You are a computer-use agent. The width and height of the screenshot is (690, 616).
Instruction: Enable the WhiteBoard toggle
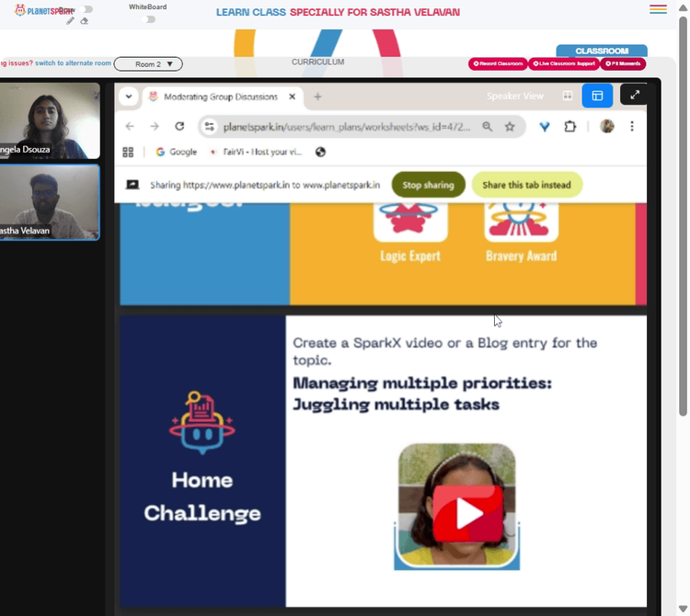coord(149,19)
